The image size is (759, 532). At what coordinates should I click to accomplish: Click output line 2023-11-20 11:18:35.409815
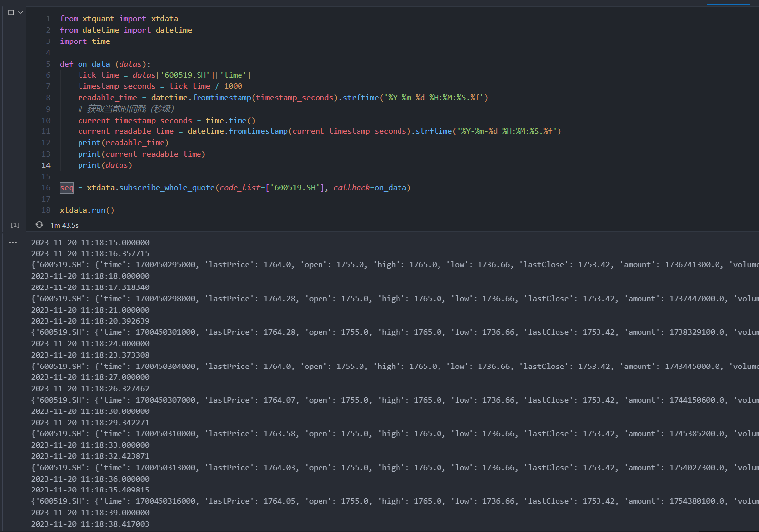[x=90, y=490]
